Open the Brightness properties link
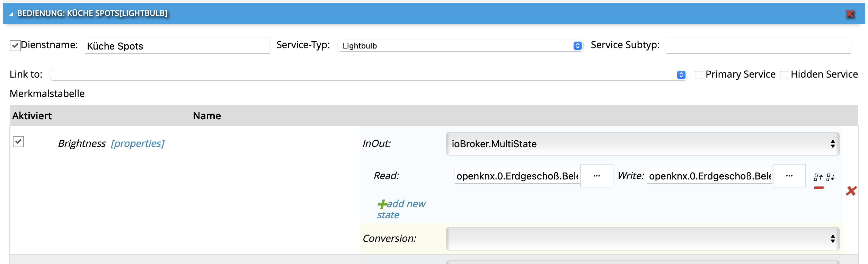868x264 pixels. (138, 143)
